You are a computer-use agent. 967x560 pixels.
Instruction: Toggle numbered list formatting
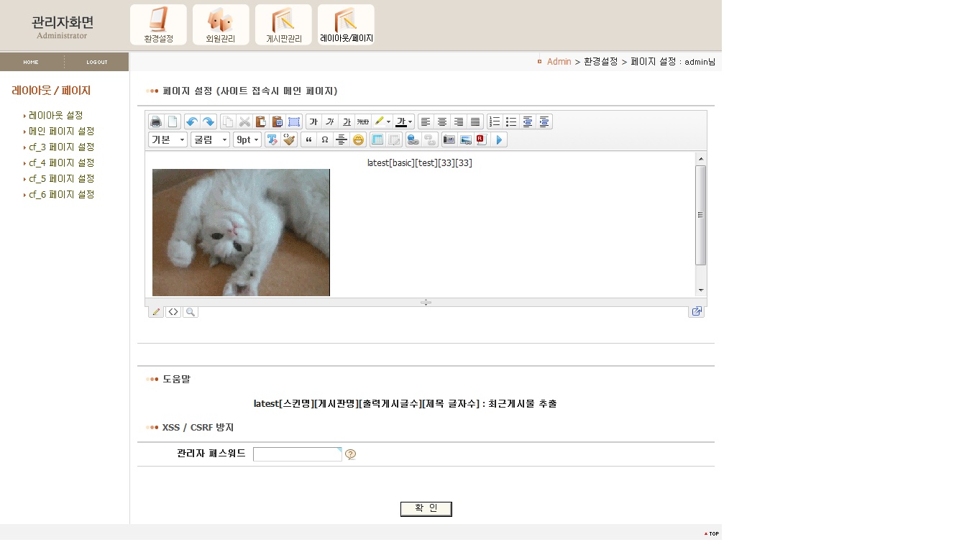[x=495, y=122]
